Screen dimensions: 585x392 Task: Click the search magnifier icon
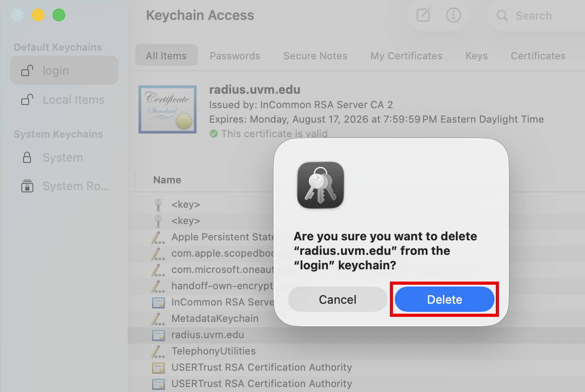(502, 15)
